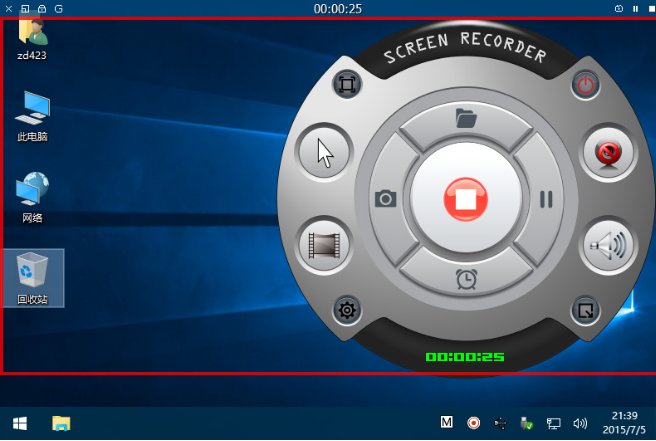Stop recording with the red stop button
Image resolution: width=656 pixels, height=441 pixels.
(466, 200)
